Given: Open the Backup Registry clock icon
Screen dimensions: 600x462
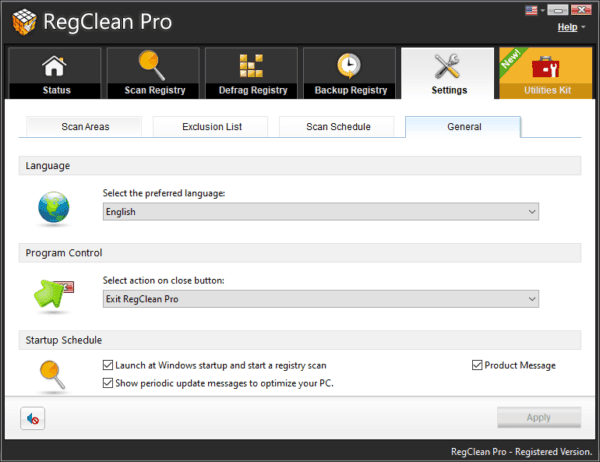Looking at the screenshot, I should [x=349, y=65].
